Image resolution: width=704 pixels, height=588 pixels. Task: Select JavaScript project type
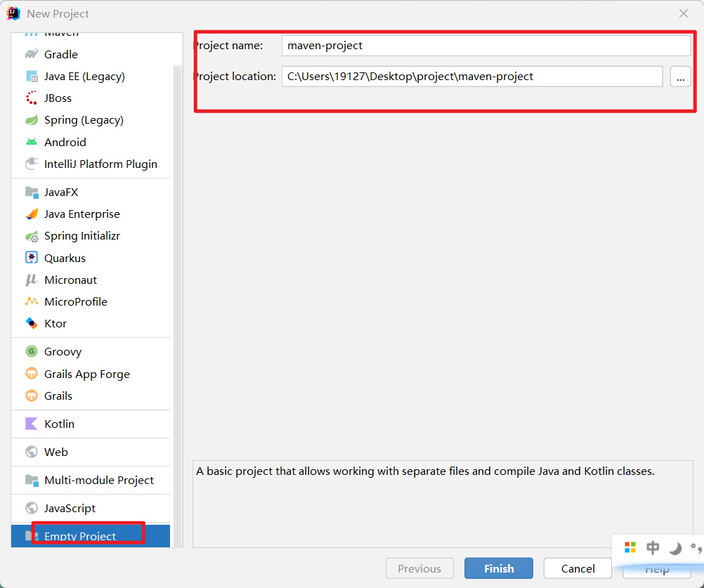pos(91,508)
